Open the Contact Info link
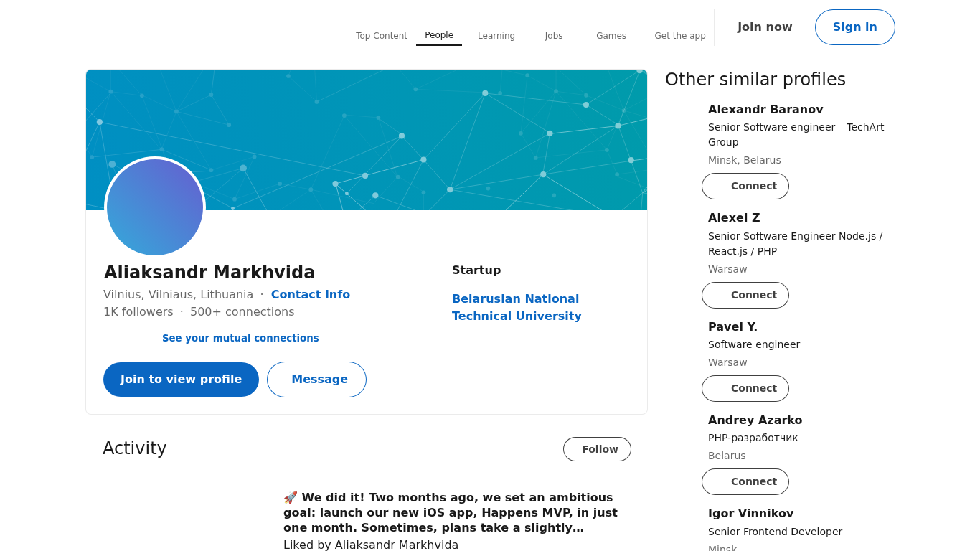 (311, 294)
